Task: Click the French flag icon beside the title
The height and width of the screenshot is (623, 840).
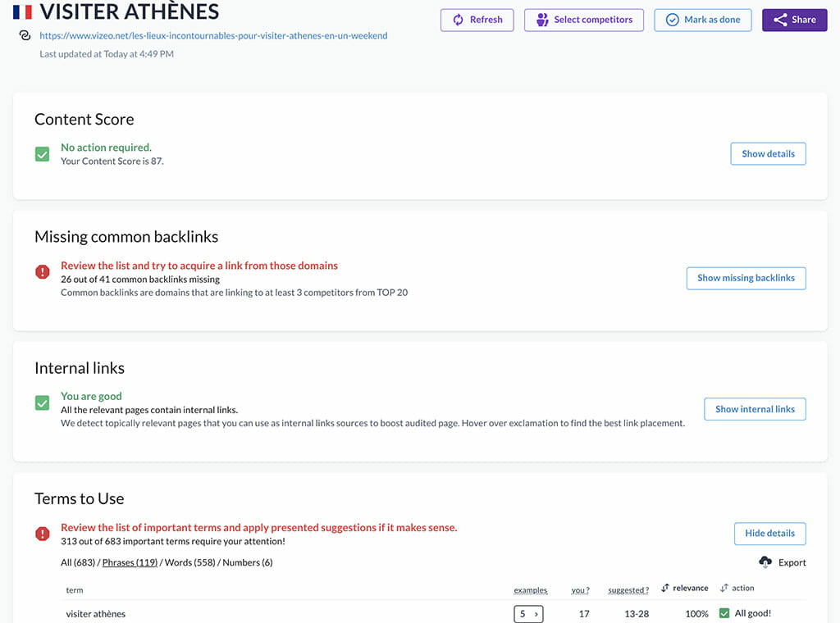Action: [22, 11]
